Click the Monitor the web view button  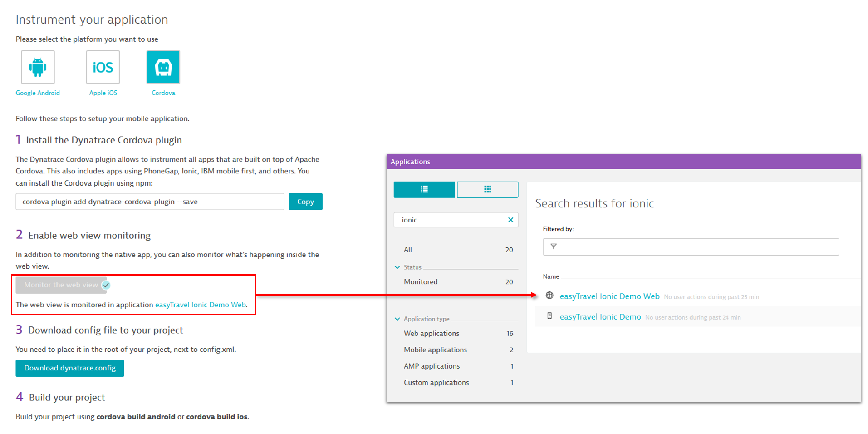point(61,285)
